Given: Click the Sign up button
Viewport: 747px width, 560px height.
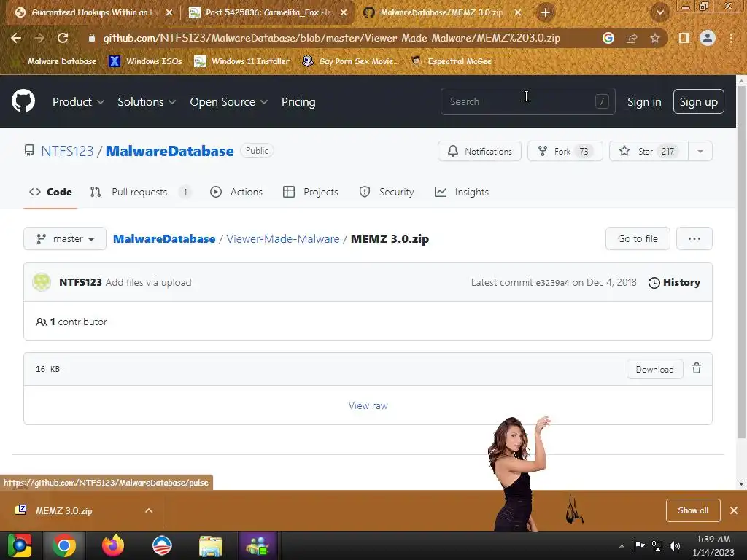Looking at the screenshot, I should (698, 101).
